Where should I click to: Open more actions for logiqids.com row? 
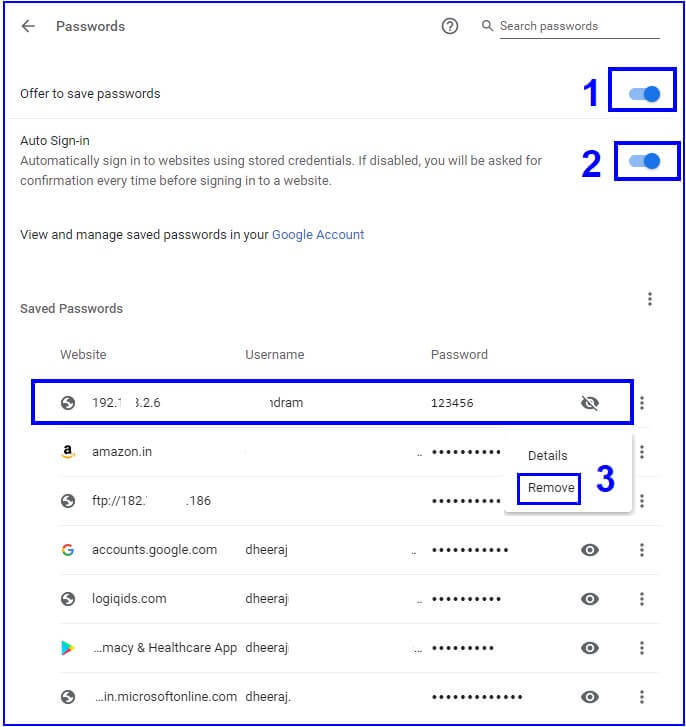(x=642, y=599)
